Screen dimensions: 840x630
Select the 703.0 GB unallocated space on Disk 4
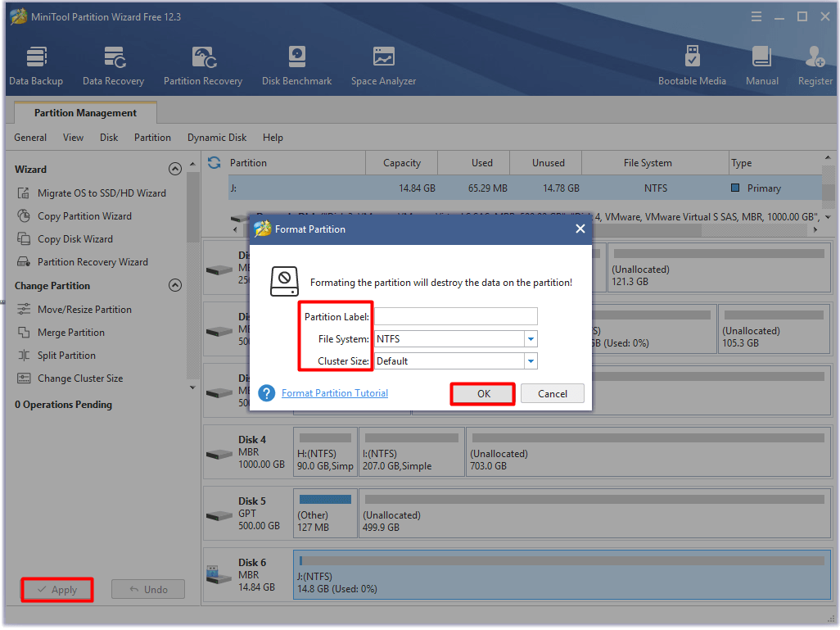point(648,451)
